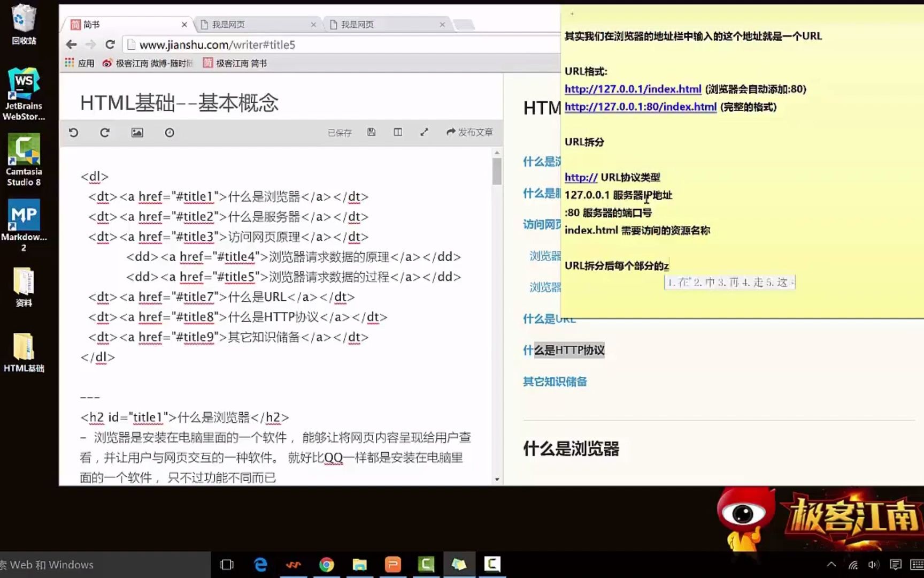Image resolution: width=924 pixels, height=578 pixels.
Task: Click 什么是浏览器 heading in preview
Action: pos(571,448)
